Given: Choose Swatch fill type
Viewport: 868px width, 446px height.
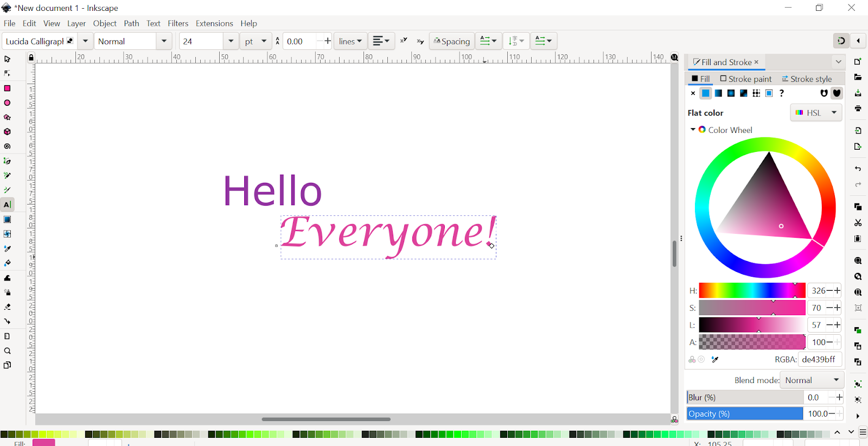Looking at the screenshot, I should (x=769, y=93).
